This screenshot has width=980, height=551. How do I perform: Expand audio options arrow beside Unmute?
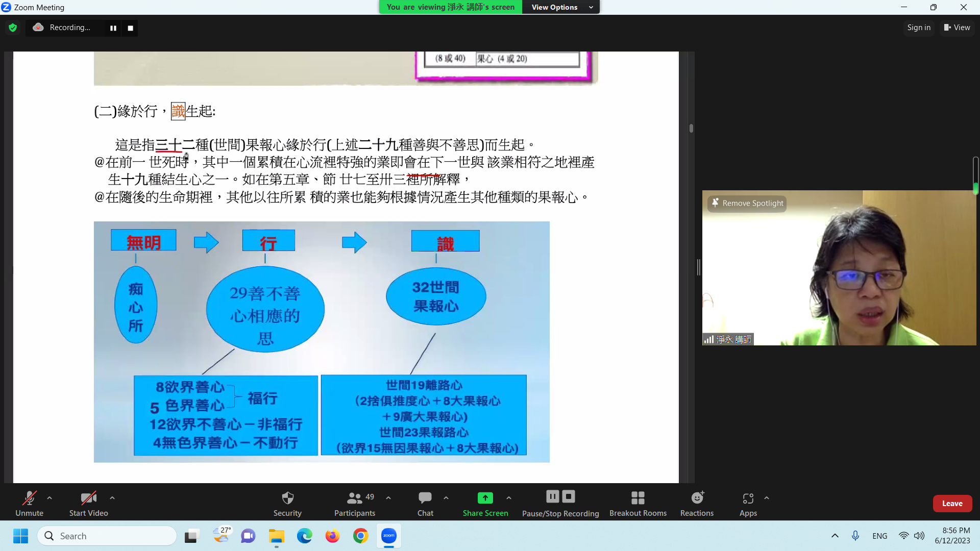[50, 497]
